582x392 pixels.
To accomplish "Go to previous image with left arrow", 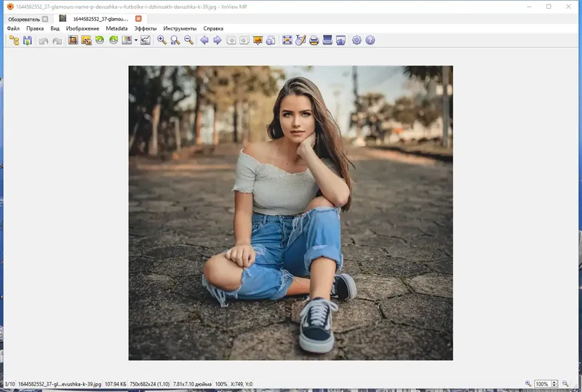I will pyautogui.click(x=204, y=41).
